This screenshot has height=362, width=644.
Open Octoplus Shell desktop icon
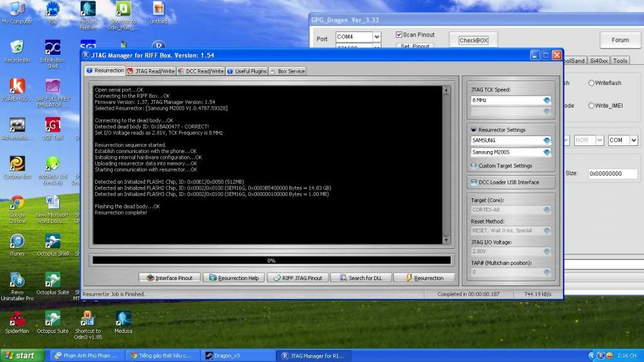(x=53, y=245)
